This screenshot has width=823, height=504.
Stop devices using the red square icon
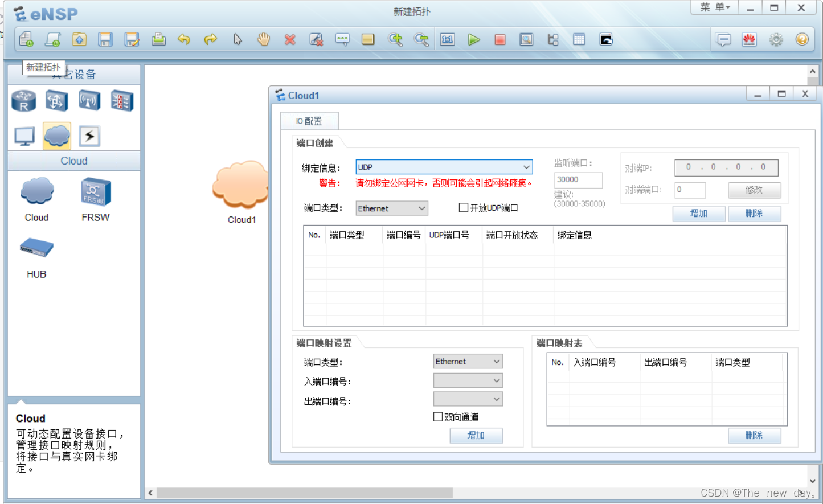tap(500, 40)
